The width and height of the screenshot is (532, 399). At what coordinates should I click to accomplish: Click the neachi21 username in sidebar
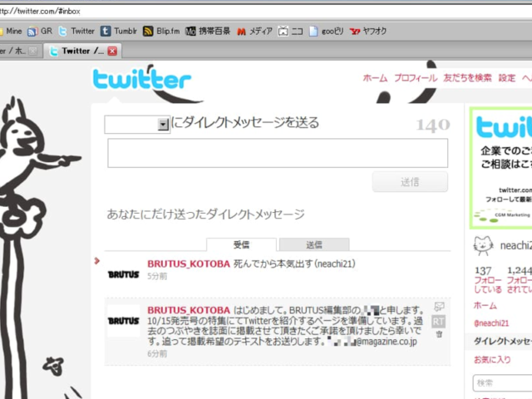tap(516, 245)
